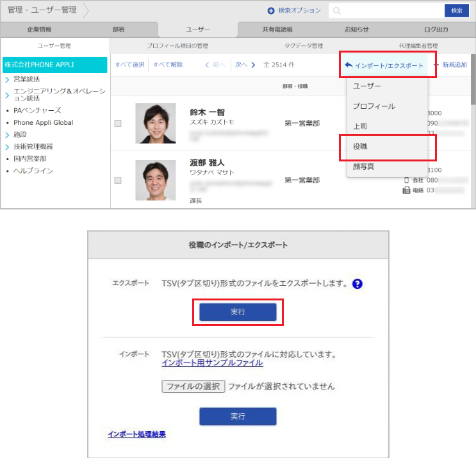Viewport: 476px width, 458px height.
Task: Click the next page arrow icon
Action: tap(253, 65)
